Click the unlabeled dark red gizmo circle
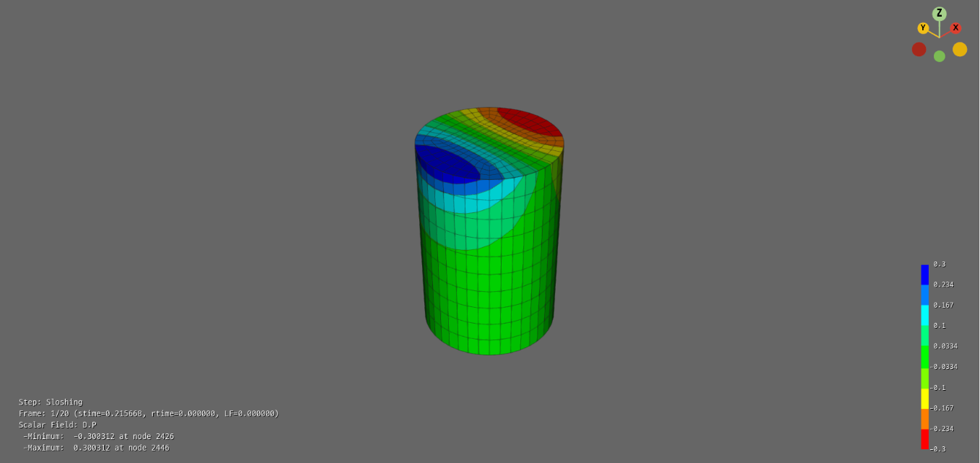This screenshot has width=980, height=463. pos(919,49)
